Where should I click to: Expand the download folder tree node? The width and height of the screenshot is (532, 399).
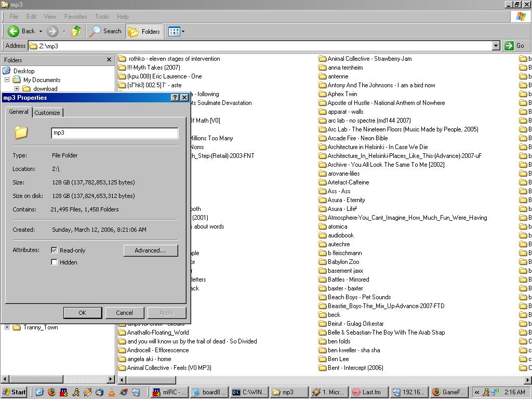(x=17, y=89)
